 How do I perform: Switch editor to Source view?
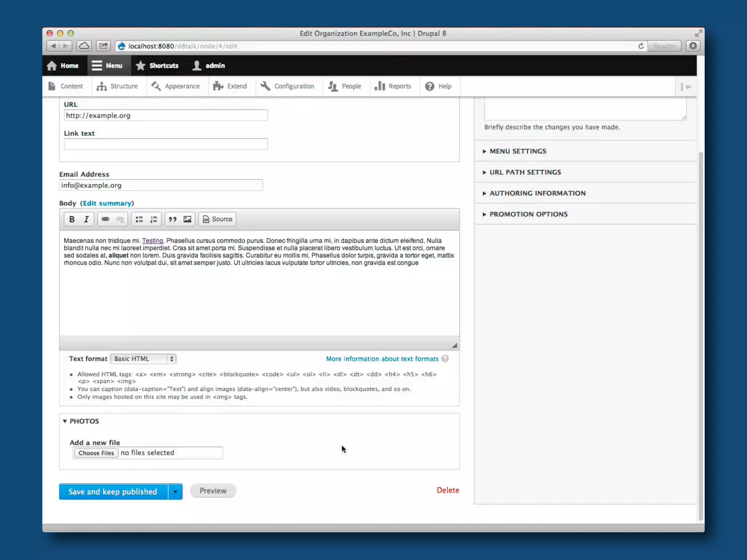(217, 219)
